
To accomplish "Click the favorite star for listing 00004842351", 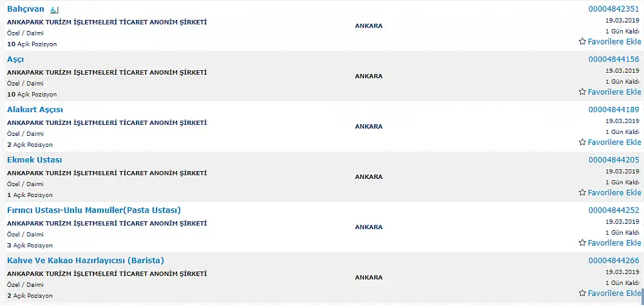I will pos(582,41).
